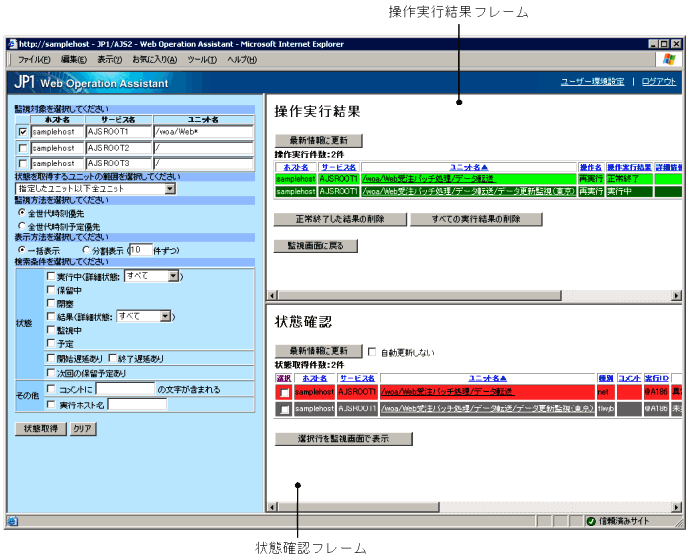Check the AJSROOT2 monitoring target checkbox

(23, 148)
